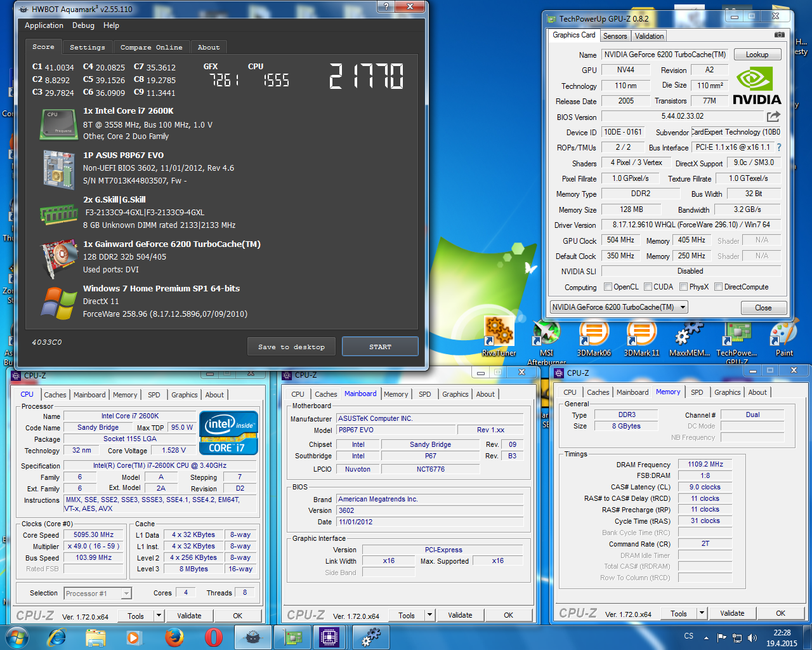Click the graphics card image in Aquamark
Image resolution: width=812 pixels, height=650 pixels.
pos(59,260)
